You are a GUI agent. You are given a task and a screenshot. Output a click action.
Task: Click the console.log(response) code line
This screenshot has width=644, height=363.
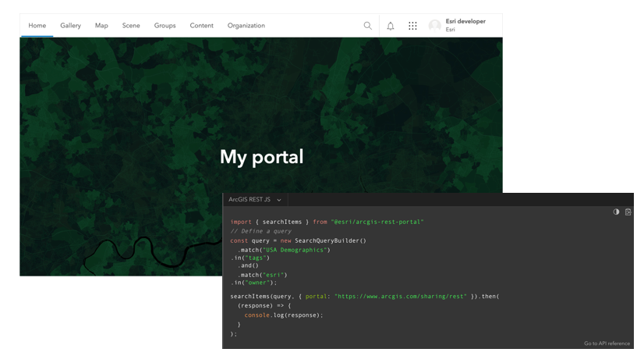click(x=283, y=315)
